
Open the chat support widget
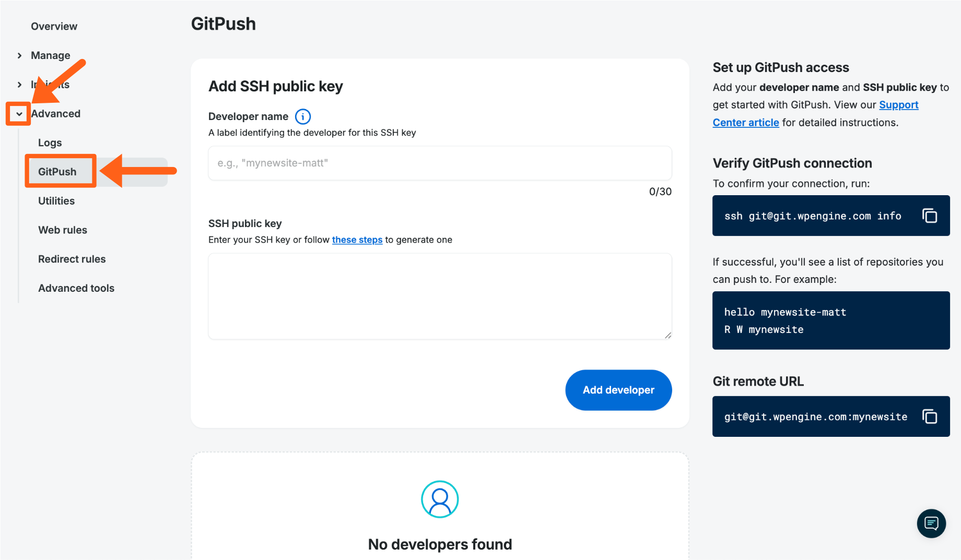931,523
